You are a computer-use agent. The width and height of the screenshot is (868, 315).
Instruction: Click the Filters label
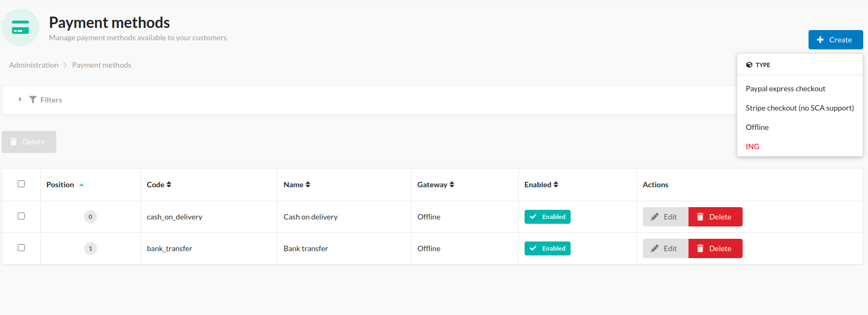[x=51, y=100]
